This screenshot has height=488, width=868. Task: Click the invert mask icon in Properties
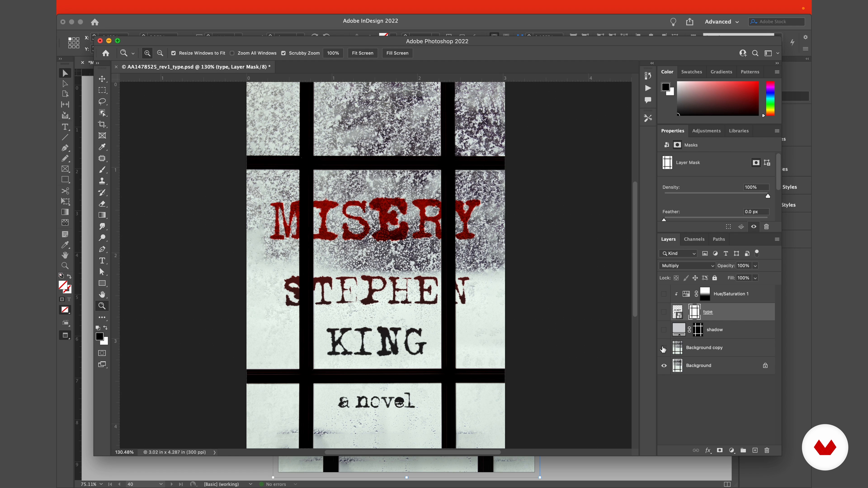(x=741, y=227)
